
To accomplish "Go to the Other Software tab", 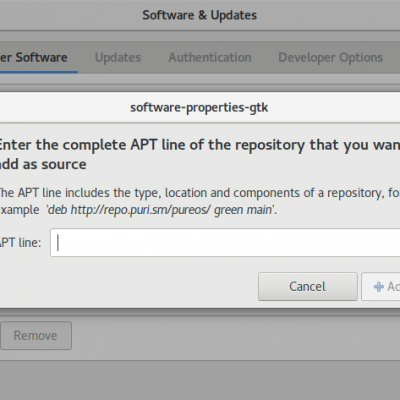I will click(34, 57).
